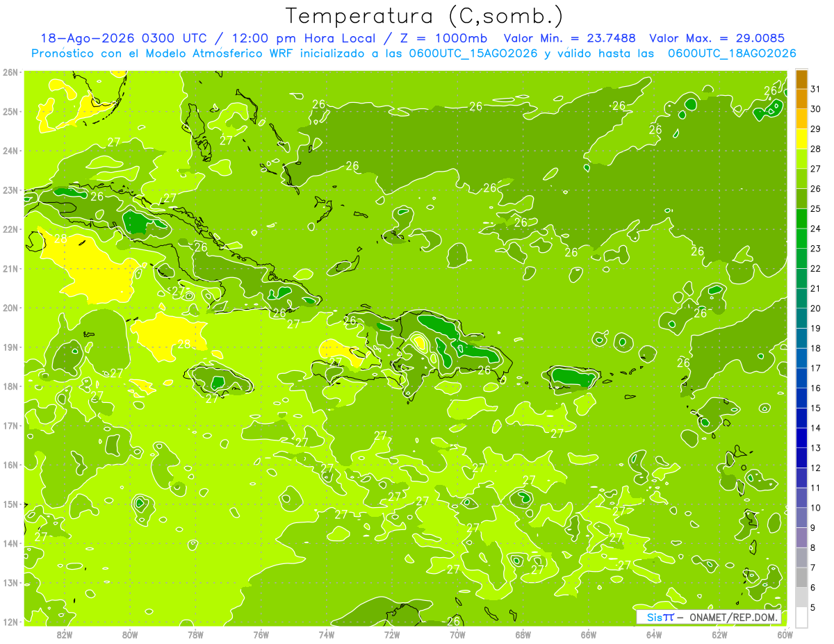Click the '18N' latitude axis label
Image resolution: width=834 pixels, height=644 pixels.
pyautogui.click(x=10, y=386)
